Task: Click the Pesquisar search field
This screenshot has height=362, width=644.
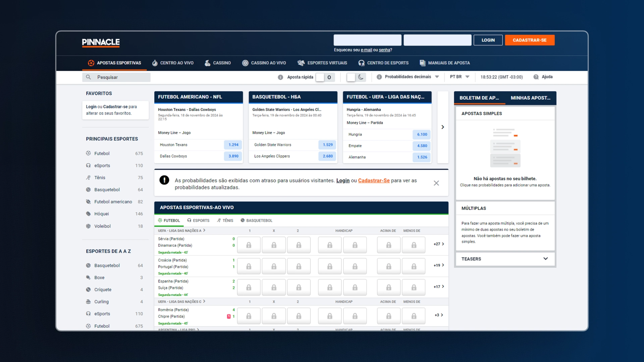Action: tap(116, 77)
